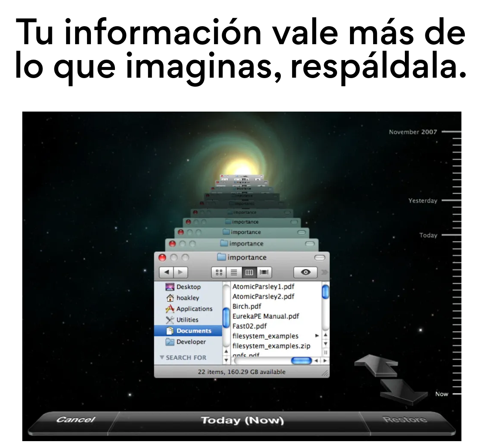Close the front importance window

(162, 257)
